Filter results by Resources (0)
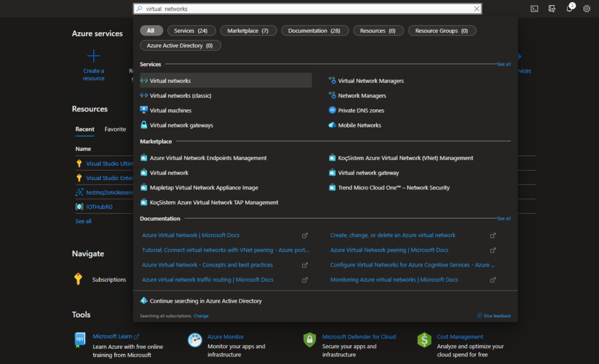Viewport: 599px width, 364px height. [378, 30]
